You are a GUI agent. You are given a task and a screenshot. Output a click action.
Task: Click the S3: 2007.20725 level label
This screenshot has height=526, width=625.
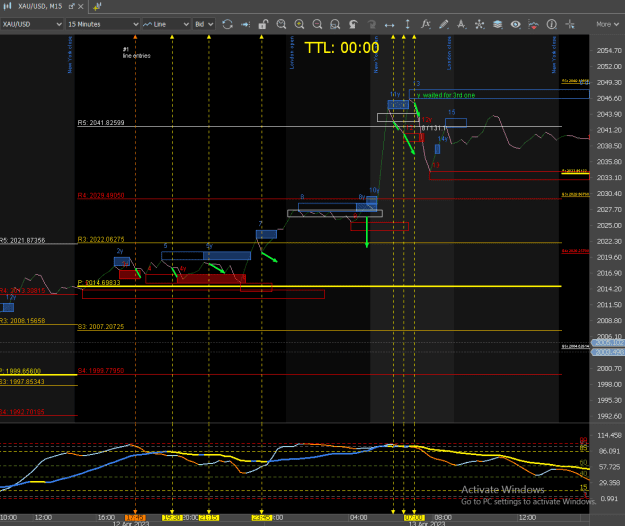(x=101, y=327)
